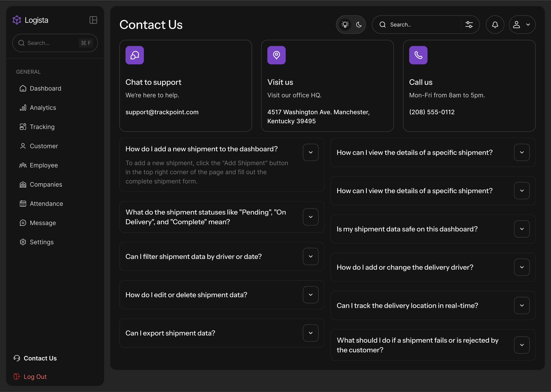
Task: Open the user profile dropdown
Action: coord(522,25)
